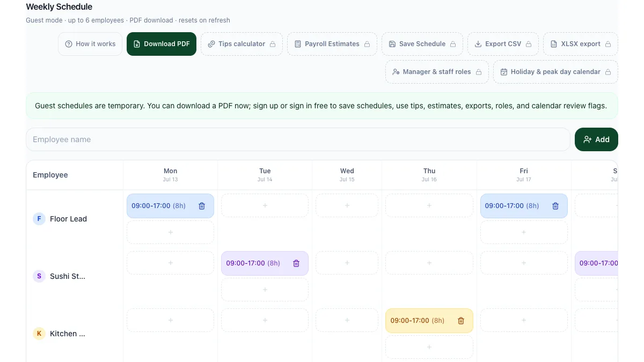
Task: Select the Floor Lead employee name
Action: coord(68,219)
